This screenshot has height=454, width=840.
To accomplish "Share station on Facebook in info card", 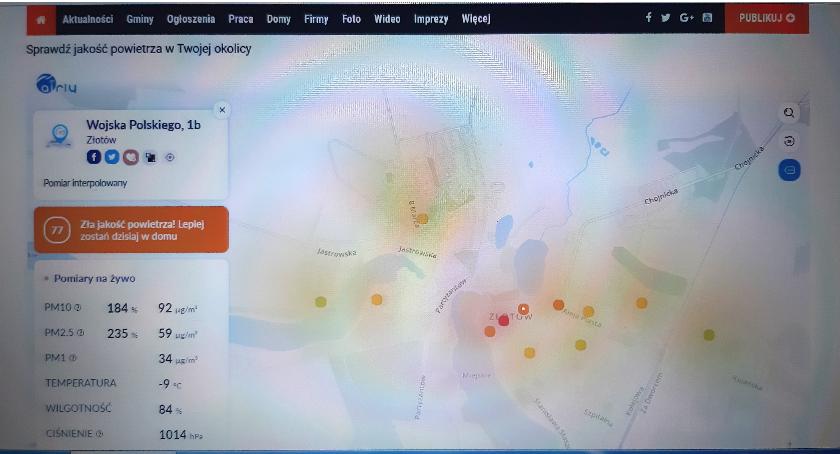I will point(94,157).
